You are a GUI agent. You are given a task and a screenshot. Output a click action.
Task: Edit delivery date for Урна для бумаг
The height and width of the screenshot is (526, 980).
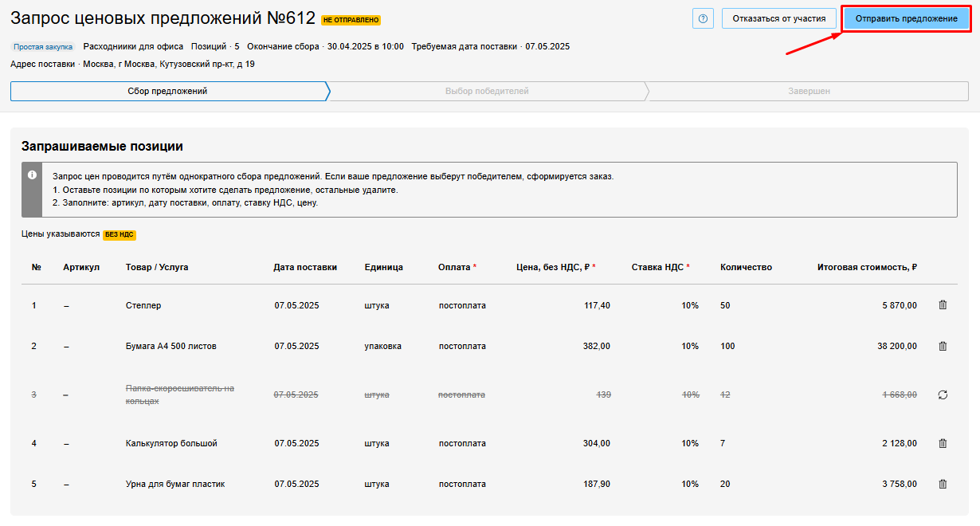(296, 484)
